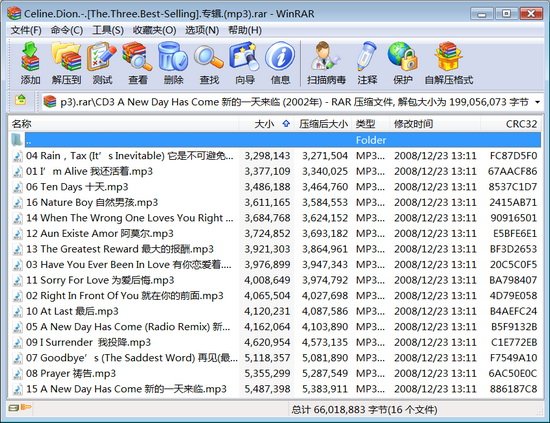
Task: Select 13 The Greatest Reward file
Action: pos(275,249)
